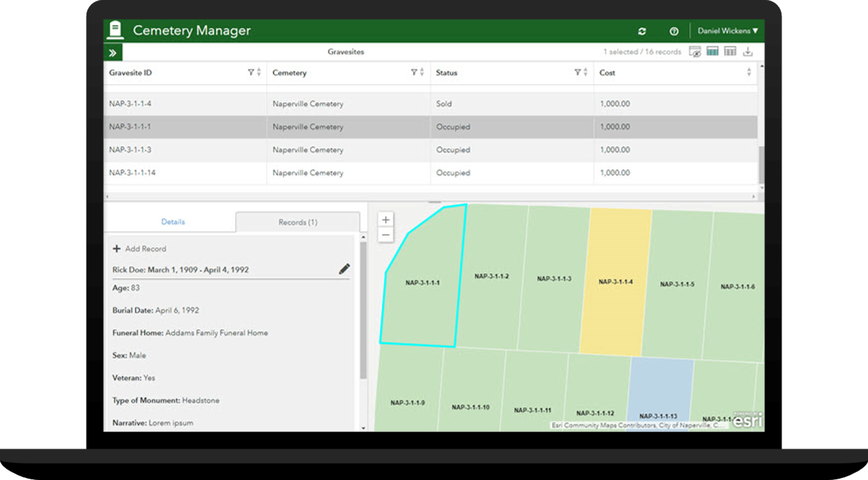Open the Daniel Wickens user dropdown
The width and height of the screenshot is (868, 480).
(x=727, y=31)
